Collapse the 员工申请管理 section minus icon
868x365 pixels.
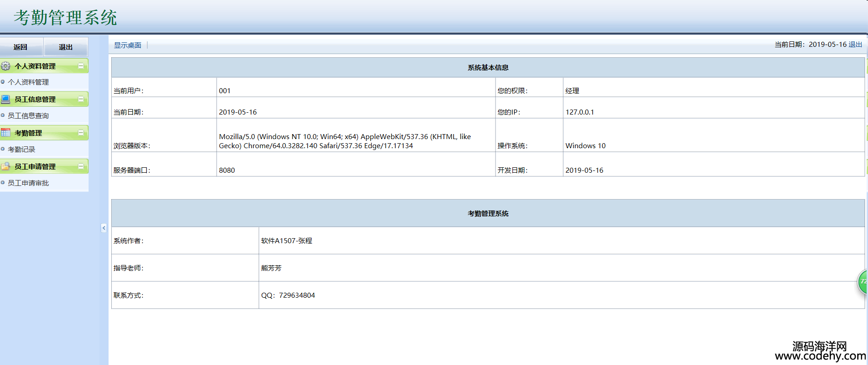[x=81, y=166]
